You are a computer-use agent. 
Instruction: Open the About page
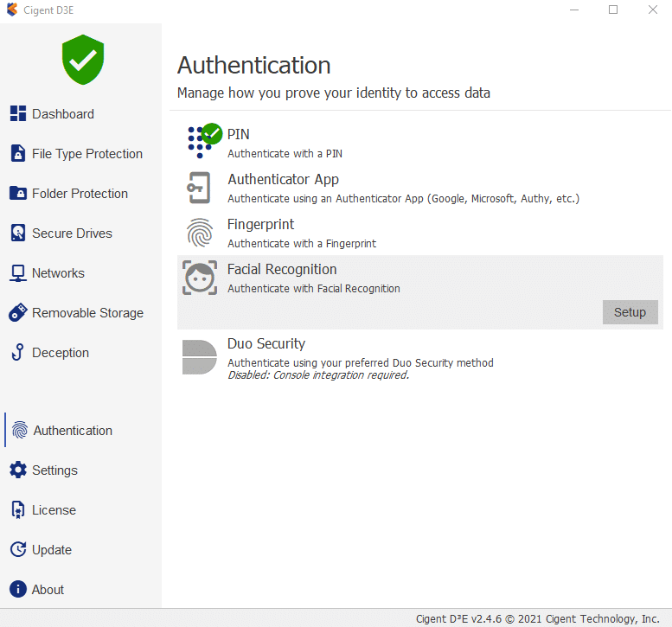point(48,589)
